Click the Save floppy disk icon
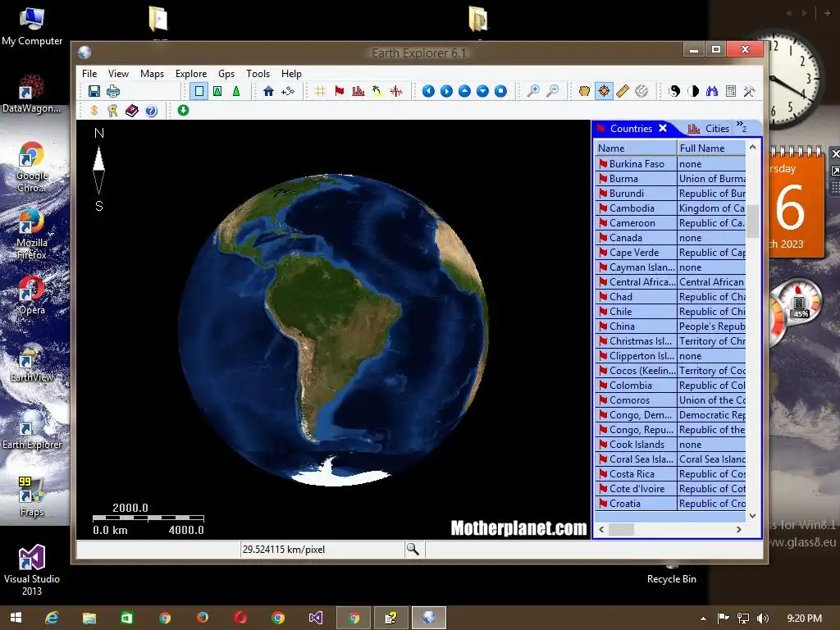Image resolution: width=840 pixels, height=630 pixels. pyautogui.click(x=94, y=91)
